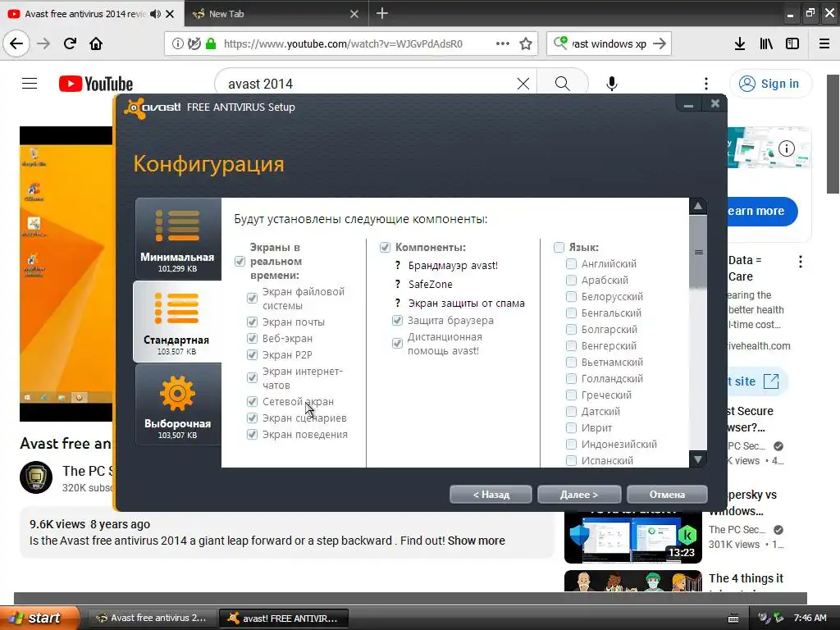
Task: Uncheck Защита браузера component
Action: tap(397, 321)
